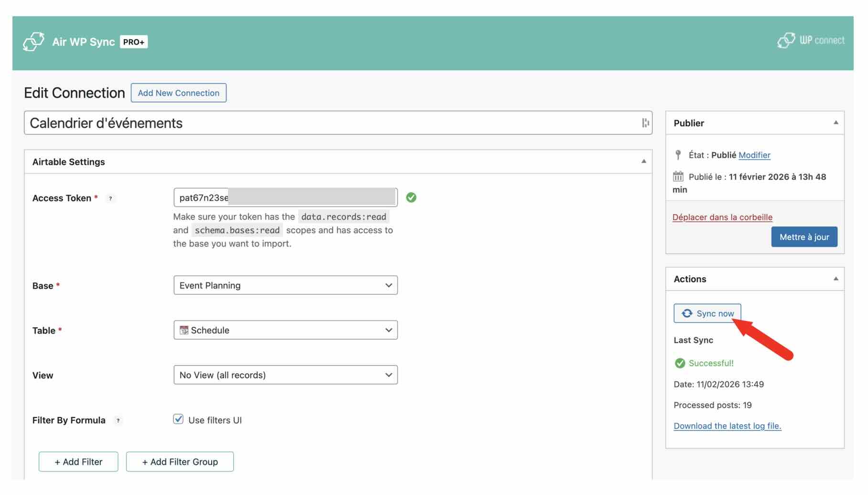Viewport: 868px width, 495px height.
Task: Click the Base field label
Action: [x=43, y=286]
